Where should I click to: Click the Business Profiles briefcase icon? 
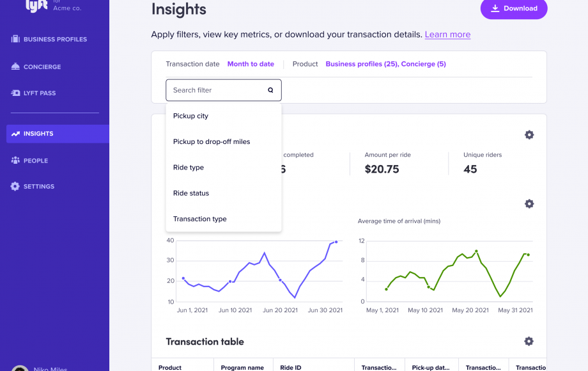(15, 40)
